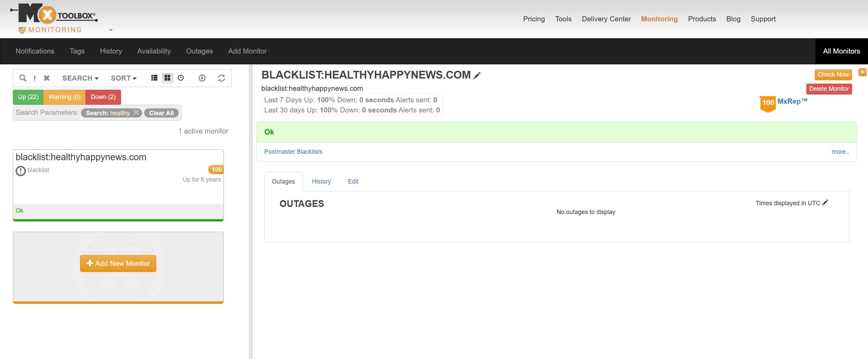This screenshot has width=868, height=359.
Task: Open Postmaster Blacklists link
Action: click(293, 152)
